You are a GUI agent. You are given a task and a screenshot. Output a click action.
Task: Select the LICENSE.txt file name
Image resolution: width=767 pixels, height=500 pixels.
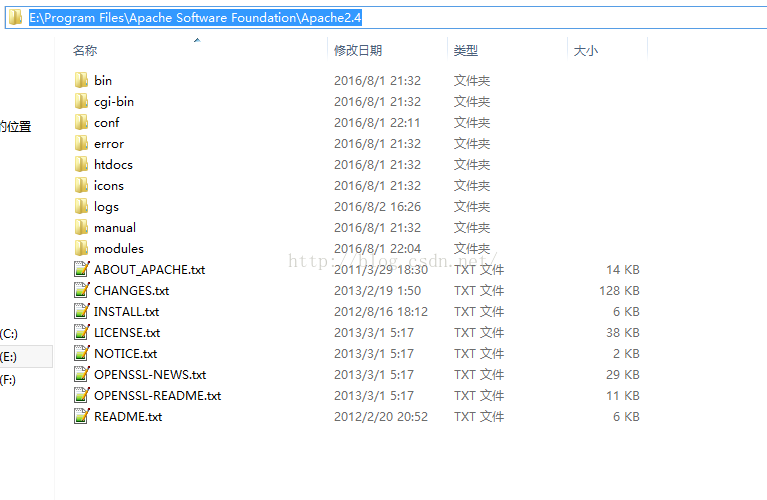[127, 333]
